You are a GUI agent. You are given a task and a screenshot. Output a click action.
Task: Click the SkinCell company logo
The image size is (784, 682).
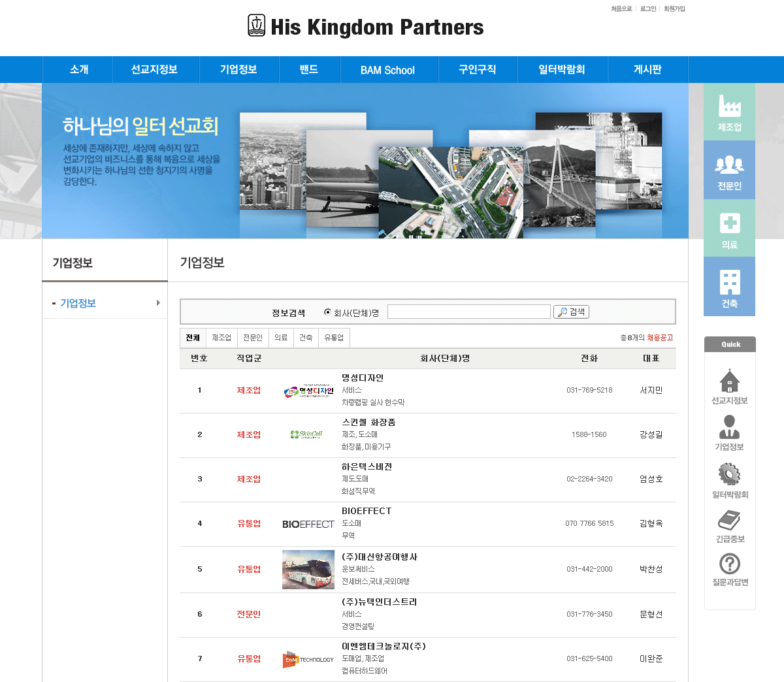coord(307,434)
